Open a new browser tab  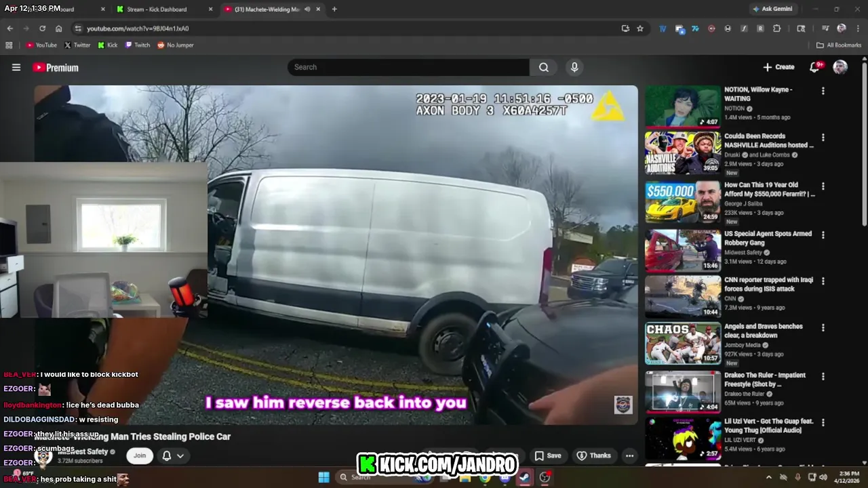point(334,9)
